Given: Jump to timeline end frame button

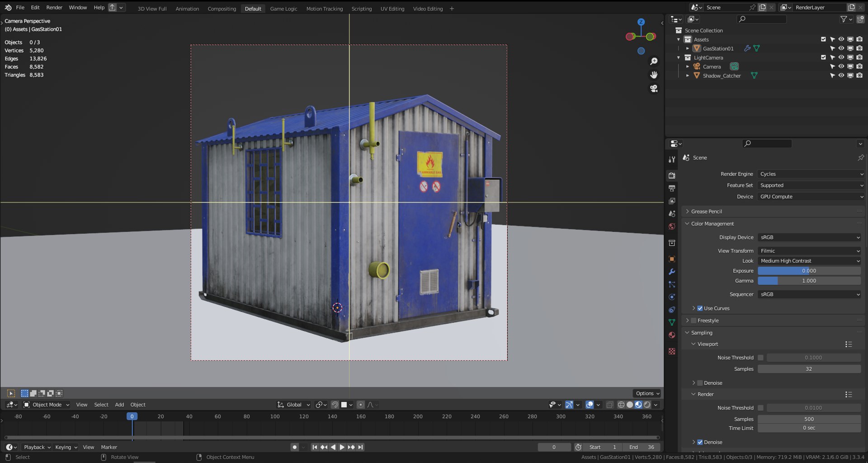Looking at the screenshot, I should click(x=360, y=447).
